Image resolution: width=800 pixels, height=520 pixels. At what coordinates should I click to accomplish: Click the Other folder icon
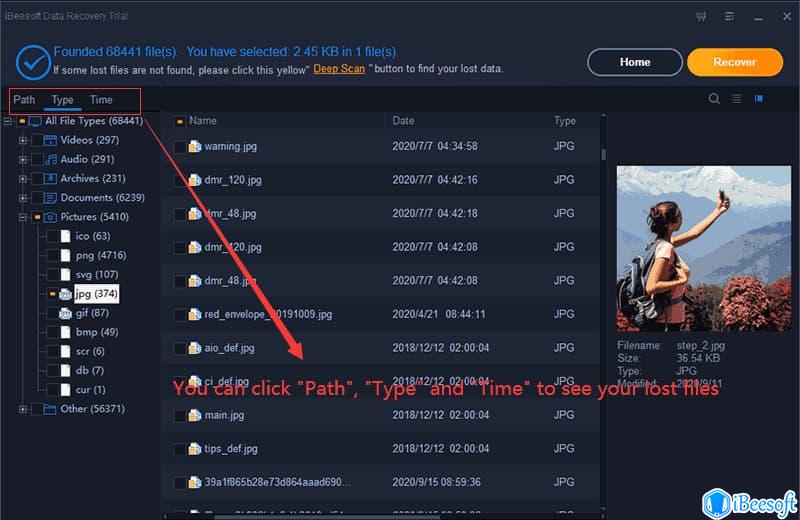pos(49,409)
